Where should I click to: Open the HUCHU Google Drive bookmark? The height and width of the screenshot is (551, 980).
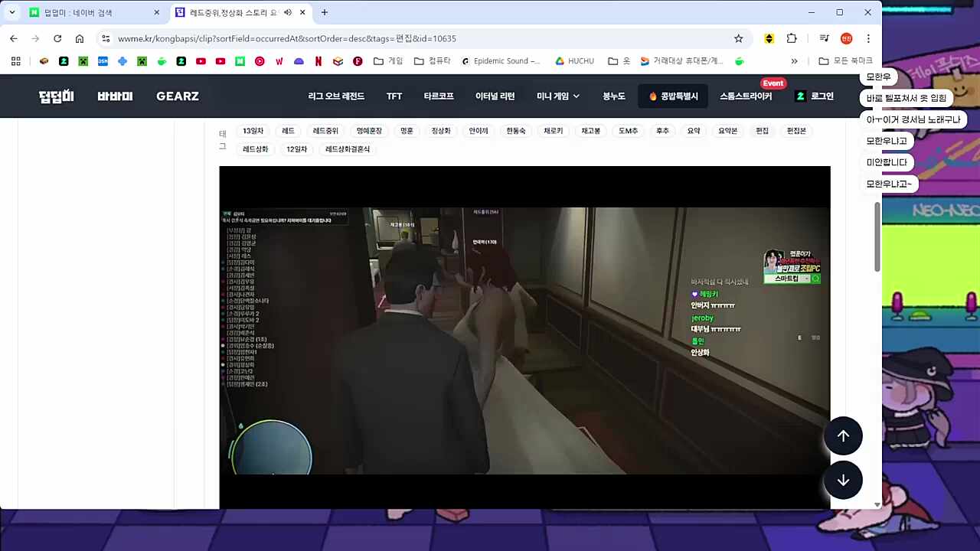[574, 61]
